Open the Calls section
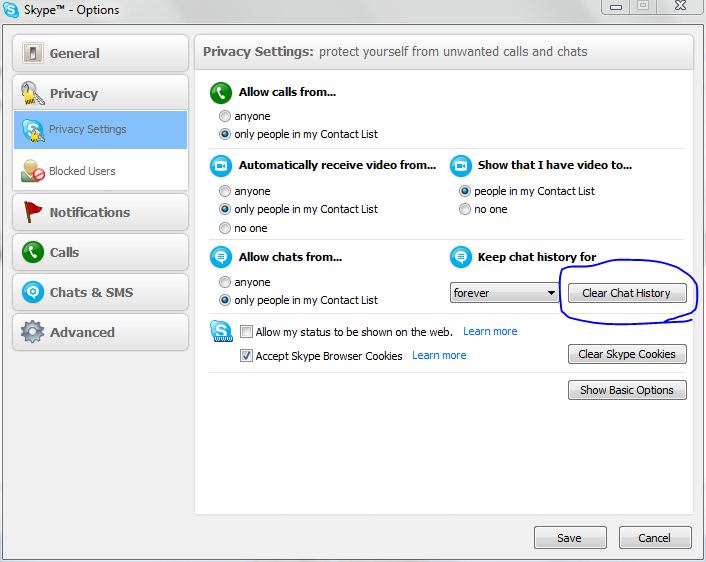Screen dimensions: 706x562 click(100, 252)
